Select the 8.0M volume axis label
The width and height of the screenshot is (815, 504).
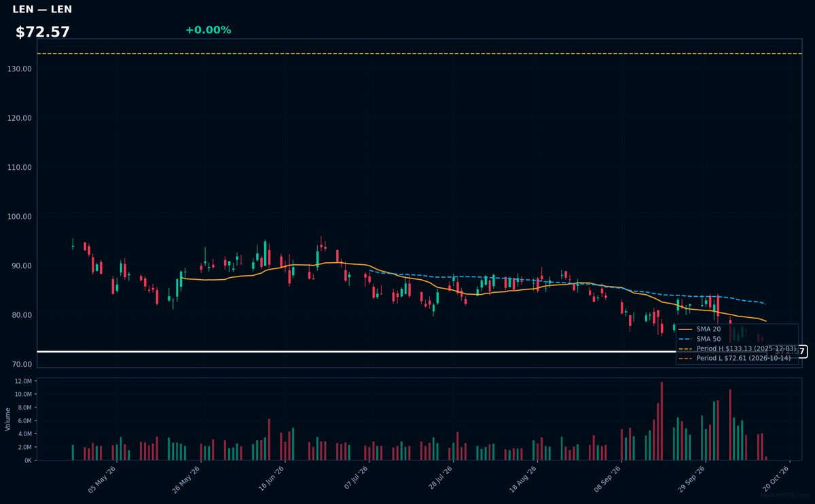pos(24,408)
